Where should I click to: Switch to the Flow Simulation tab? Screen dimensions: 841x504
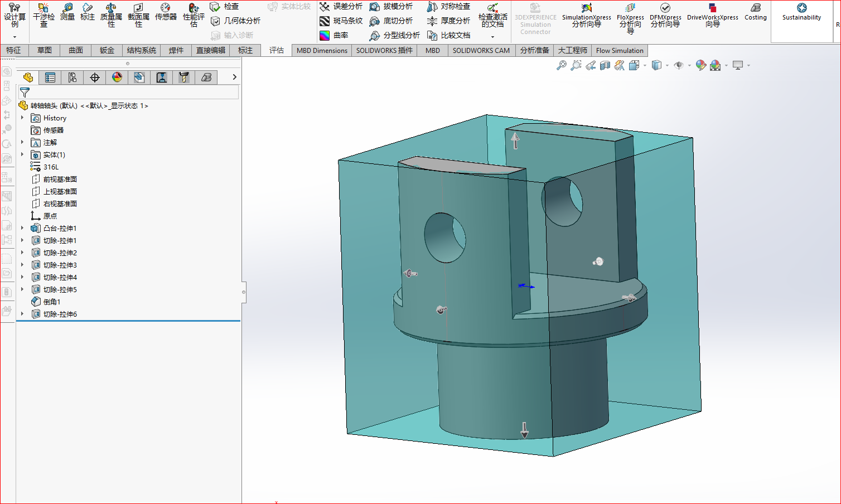click(620, 50)
